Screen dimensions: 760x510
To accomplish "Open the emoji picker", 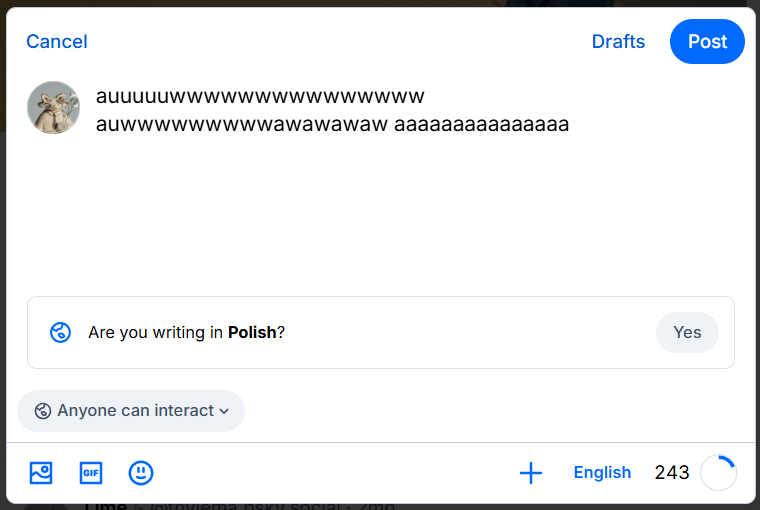I will tap(141, 473).
